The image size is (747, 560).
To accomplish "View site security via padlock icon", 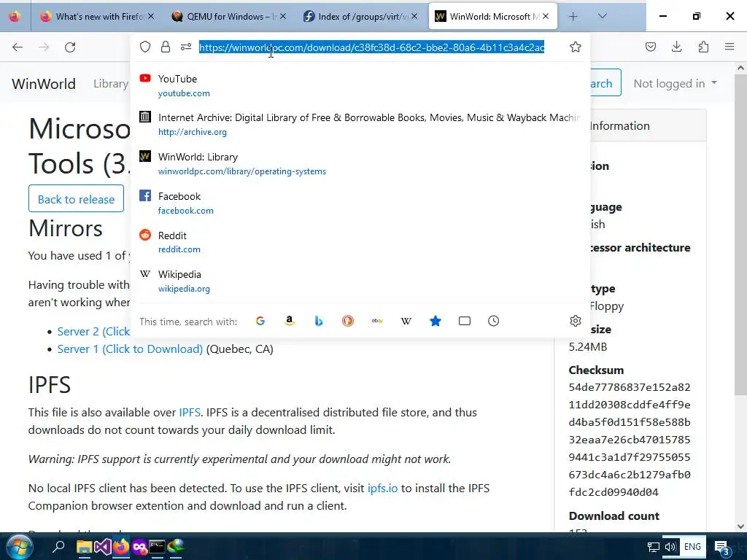I will click(166, 47).
